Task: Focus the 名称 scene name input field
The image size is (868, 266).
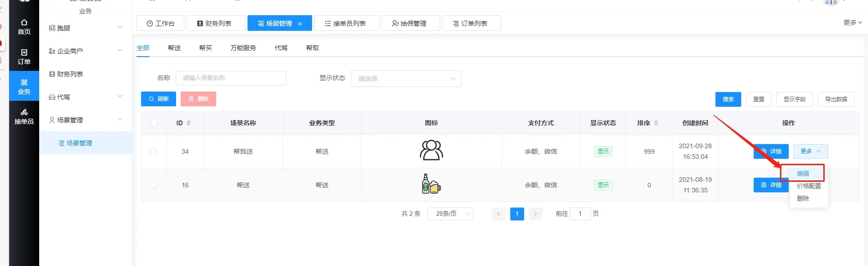Action: tap(230, 78)
